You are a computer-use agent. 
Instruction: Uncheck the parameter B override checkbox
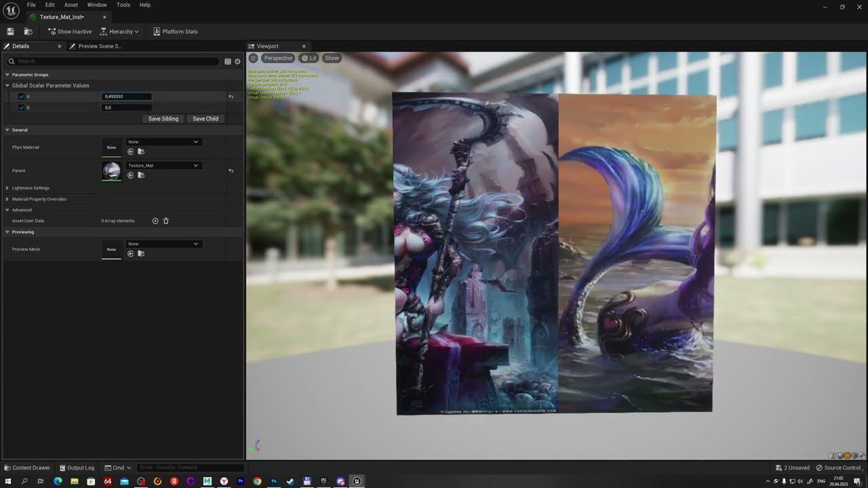pos(22,108)
